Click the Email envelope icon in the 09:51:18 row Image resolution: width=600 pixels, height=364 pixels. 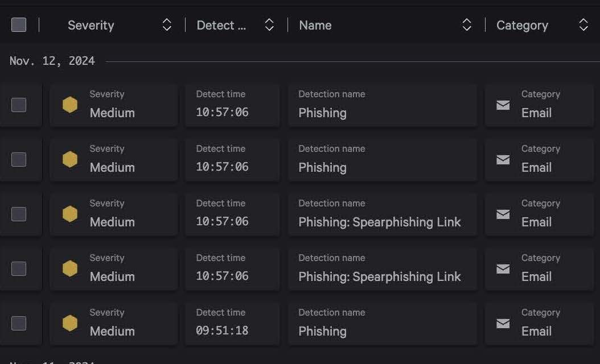[x=503, y=323]
